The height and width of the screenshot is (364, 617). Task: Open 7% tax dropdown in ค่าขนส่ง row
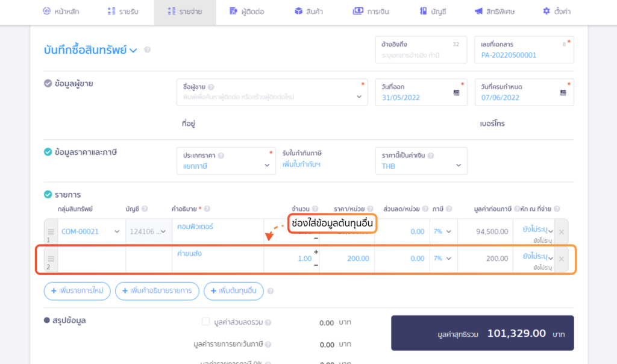[x=443, y=259]
